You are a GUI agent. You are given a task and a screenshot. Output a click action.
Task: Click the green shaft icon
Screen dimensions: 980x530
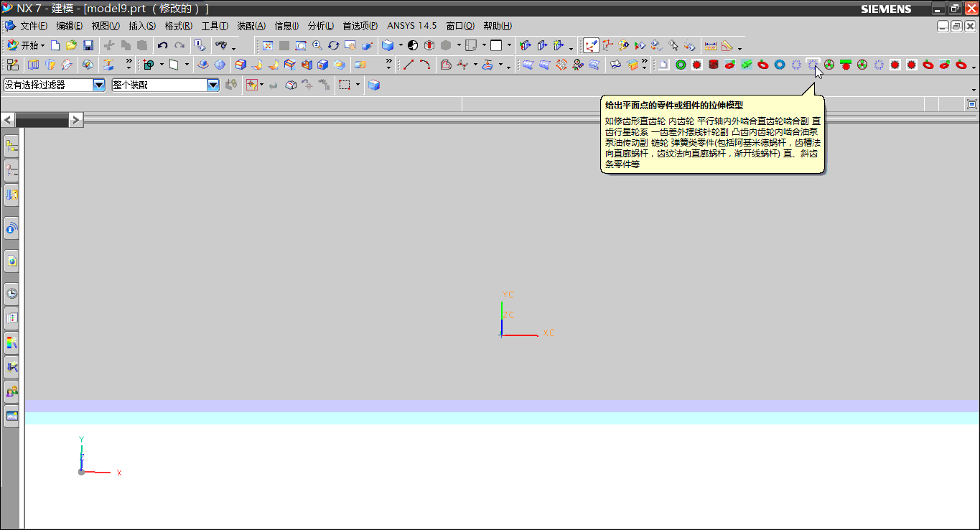(746, 65)
